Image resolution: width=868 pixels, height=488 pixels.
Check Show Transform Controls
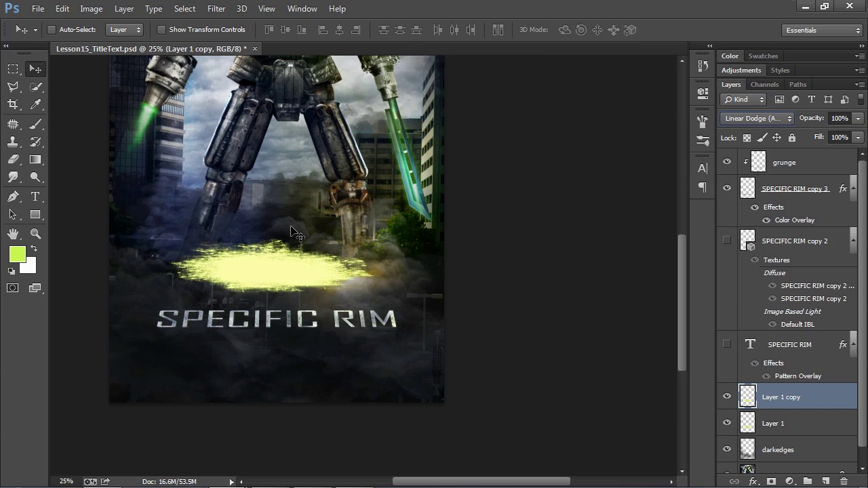[161, 30]
